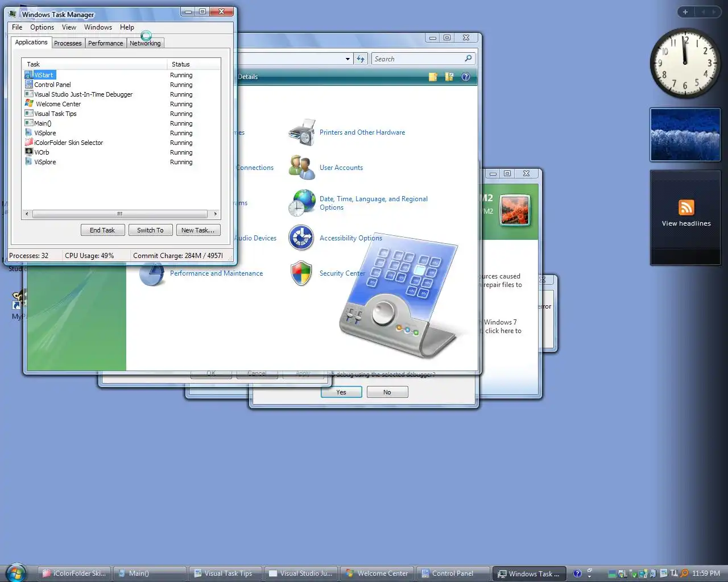Viewport: 728px width, 582px height.
Task: Open the address bar dropdown in Control Panel
Action: point(348,59)
